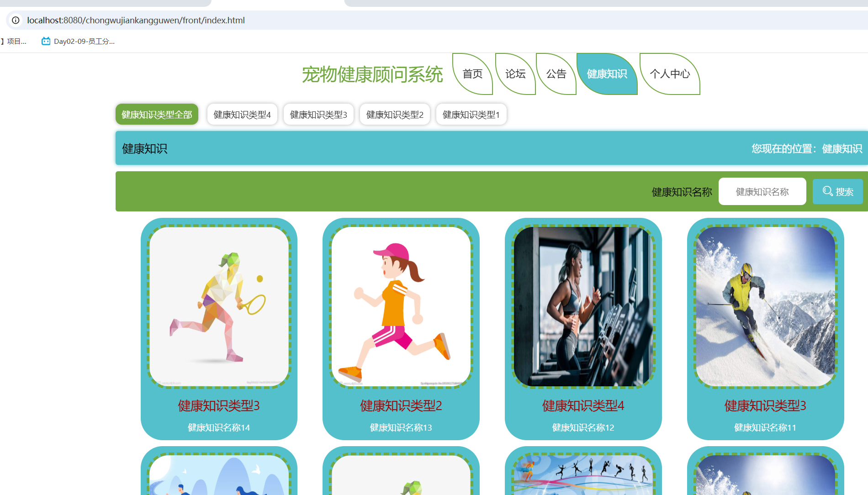Viewport: 868px width, 495px height.
Task: Click 健康知识类型4 label on treadmill card
Action: tap(583, 405)
